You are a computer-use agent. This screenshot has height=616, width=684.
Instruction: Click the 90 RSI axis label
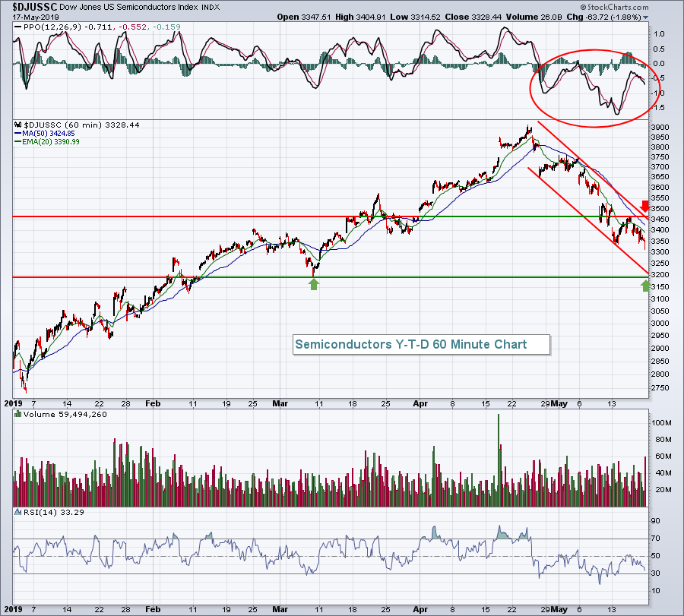(656, 521)
